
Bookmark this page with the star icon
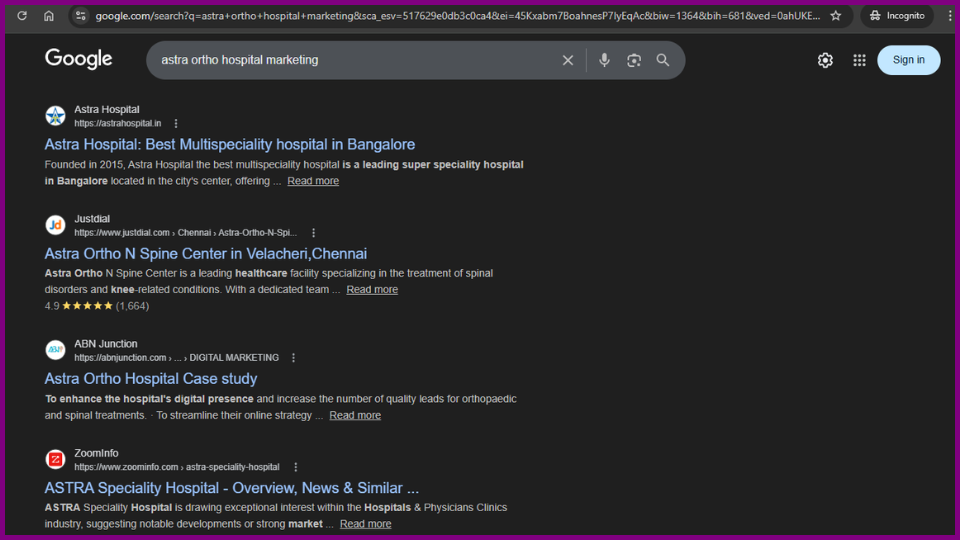(x=836, y=16)
